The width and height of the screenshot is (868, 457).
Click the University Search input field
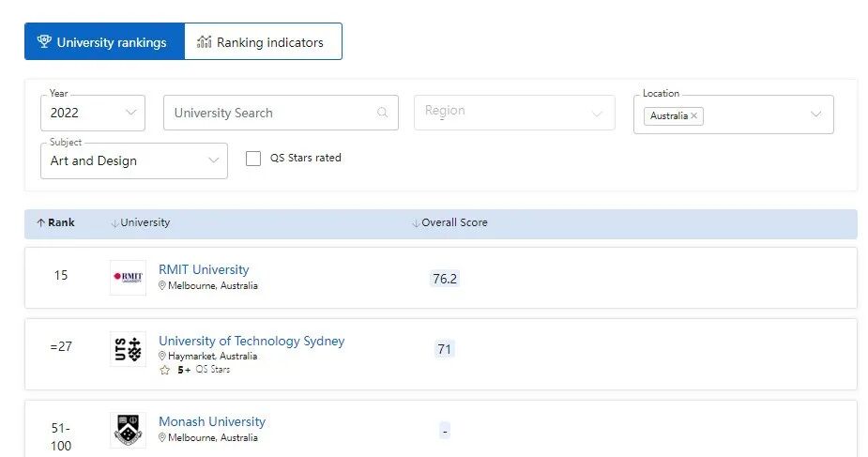tap(272, 114)
